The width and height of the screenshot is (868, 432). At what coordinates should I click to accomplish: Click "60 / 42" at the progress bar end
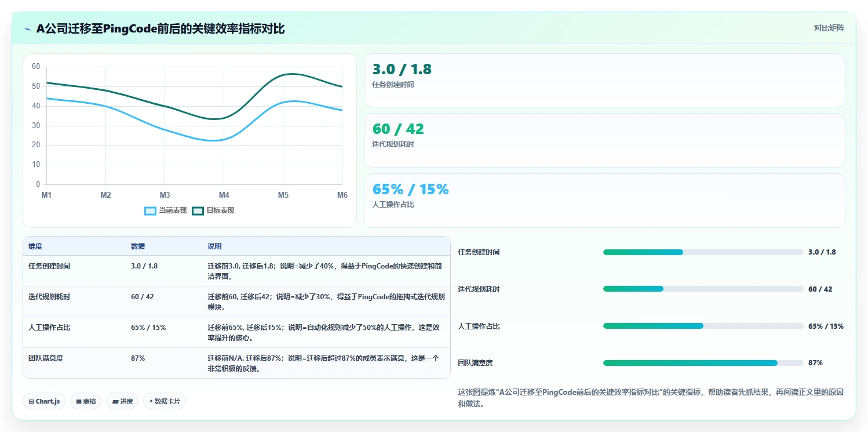(x=820, y=289)
